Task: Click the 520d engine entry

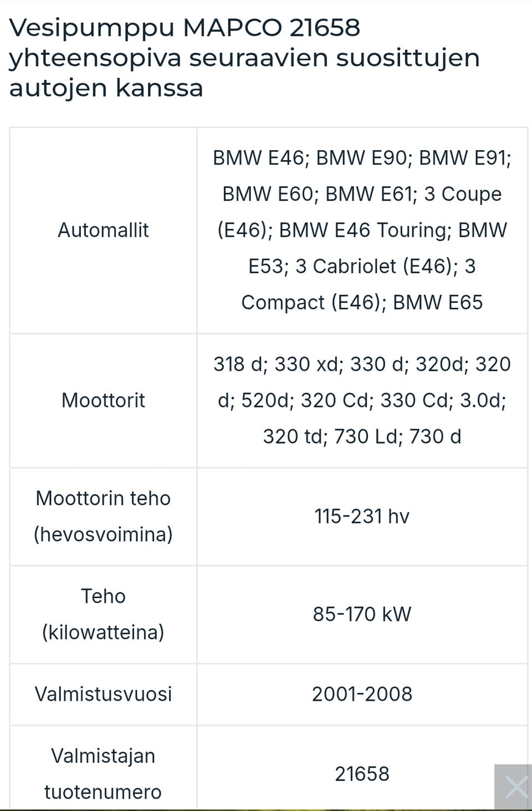Action: click(x=267, y=400)
